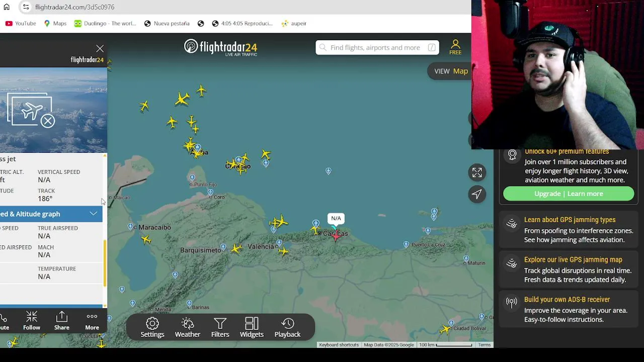This screenshot has width=644, height=362.
Task: Click the Barinas airport pin
Action: [x=189, y=304]
